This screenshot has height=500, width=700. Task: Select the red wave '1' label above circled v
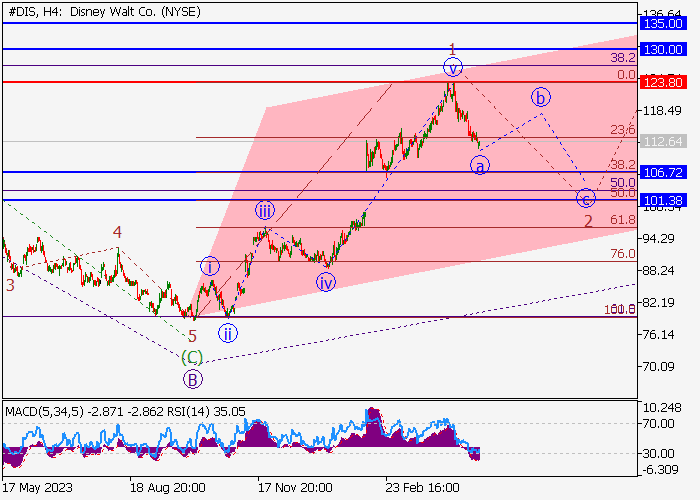pyautogui.click(x=452, y=49)
